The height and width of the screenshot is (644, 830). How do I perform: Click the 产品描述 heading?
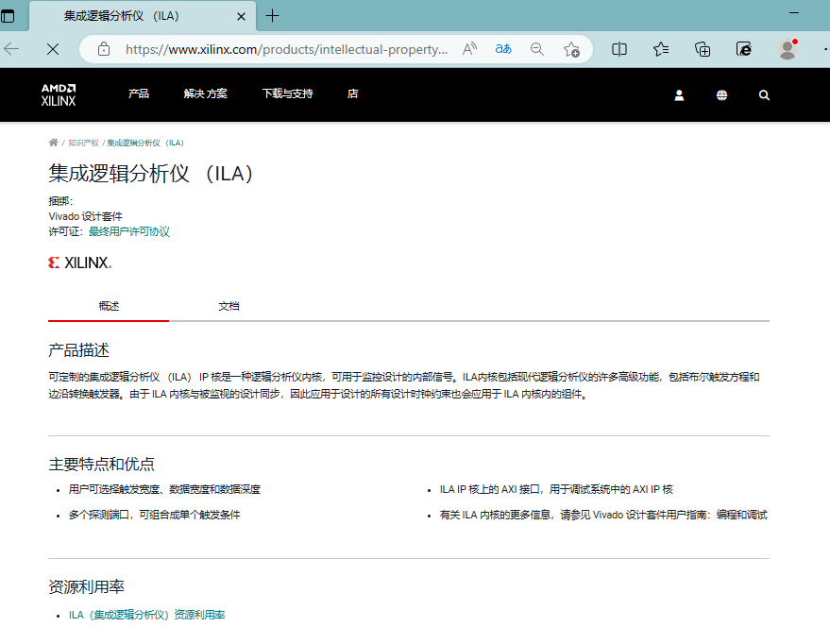coord(79,350)
